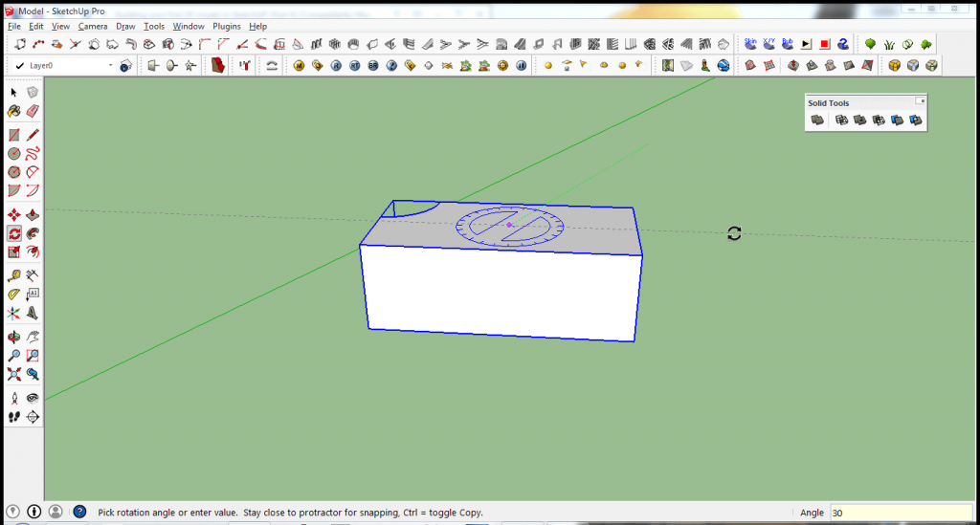Viewport: 980px width, 525px height.
Task: Choose the Zoom magnifier tool
Action: click(x=13, y=356)
